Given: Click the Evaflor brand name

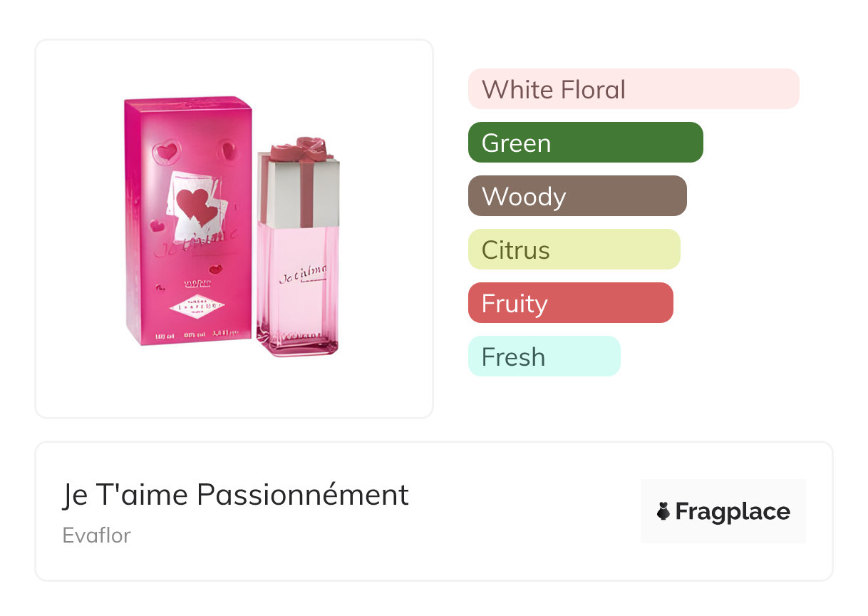Looking at the screenshot, I should pos(97,535).
